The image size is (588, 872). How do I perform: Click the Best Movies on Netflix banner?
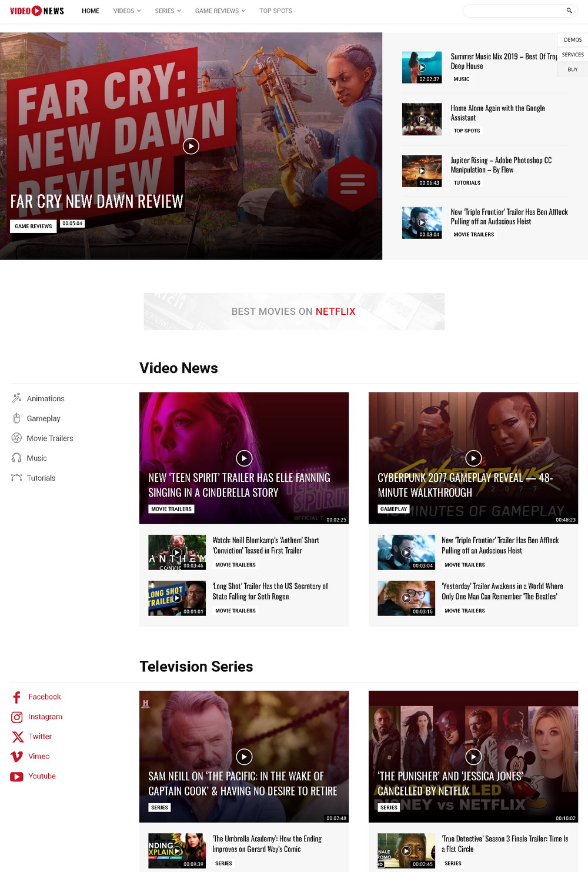click(294, 311)
